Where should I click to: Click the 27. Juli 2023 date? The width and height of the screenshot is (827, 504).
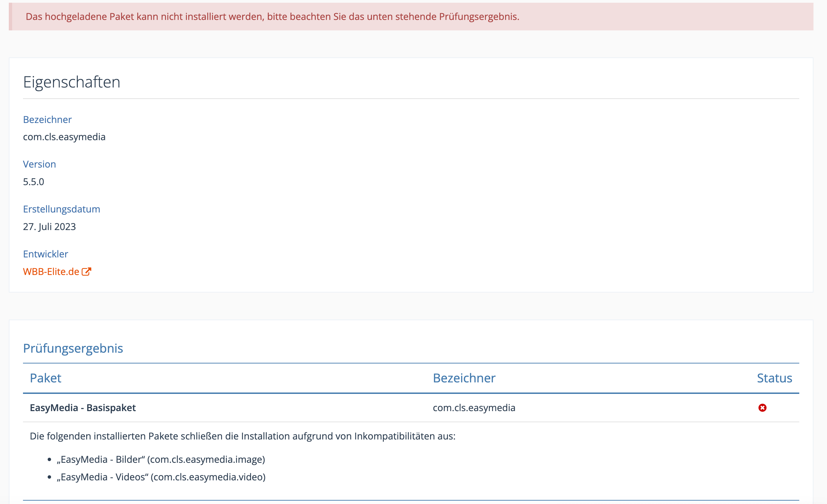(x=49, y=227)
